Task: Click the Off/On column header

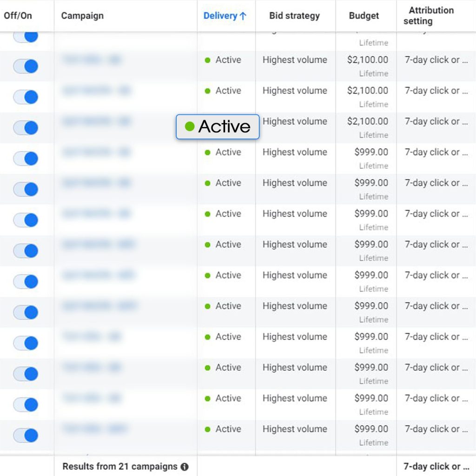Action: (18, 16)
